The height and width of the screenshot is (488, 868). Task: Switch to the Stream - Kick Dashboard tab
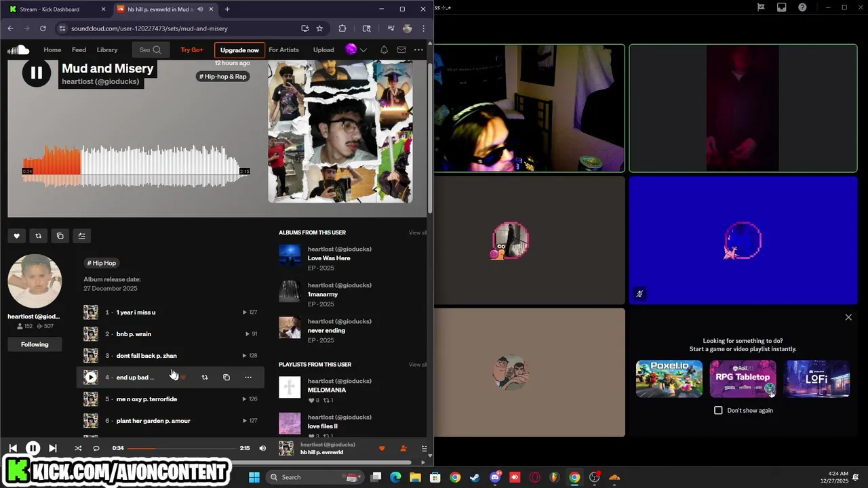56,9
